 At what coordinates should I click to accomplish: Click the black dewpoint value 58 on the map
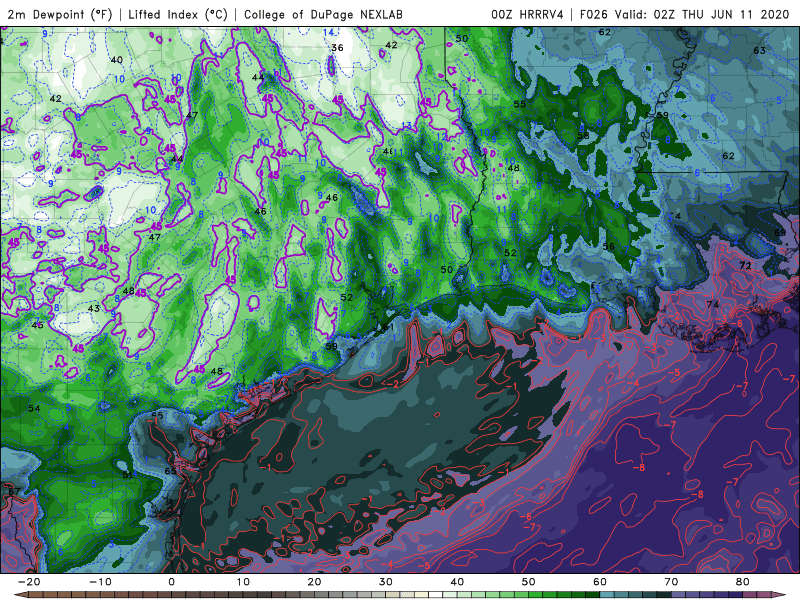(x=583, y=136)
